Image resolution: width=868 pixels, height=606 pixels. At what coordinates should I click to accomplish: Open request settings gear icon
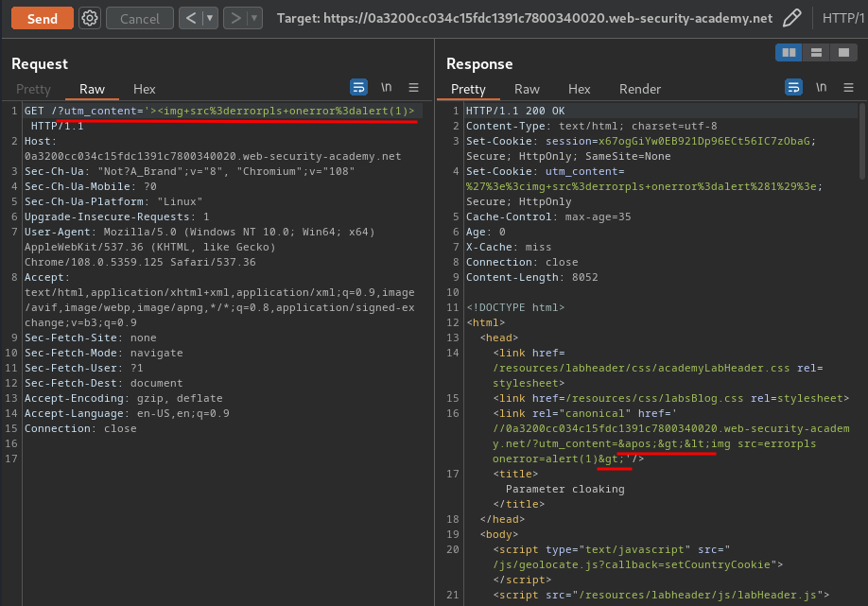pyautogui.click(x=90, y=18)
